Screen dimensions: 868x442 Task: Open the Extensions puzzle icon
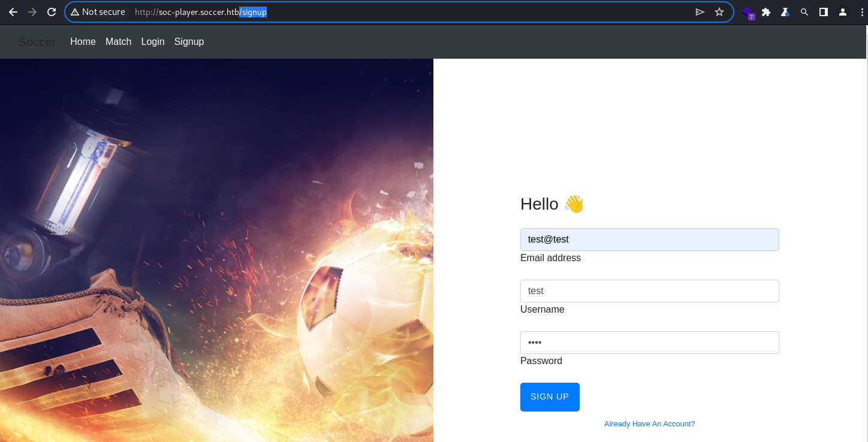(766, 12)
